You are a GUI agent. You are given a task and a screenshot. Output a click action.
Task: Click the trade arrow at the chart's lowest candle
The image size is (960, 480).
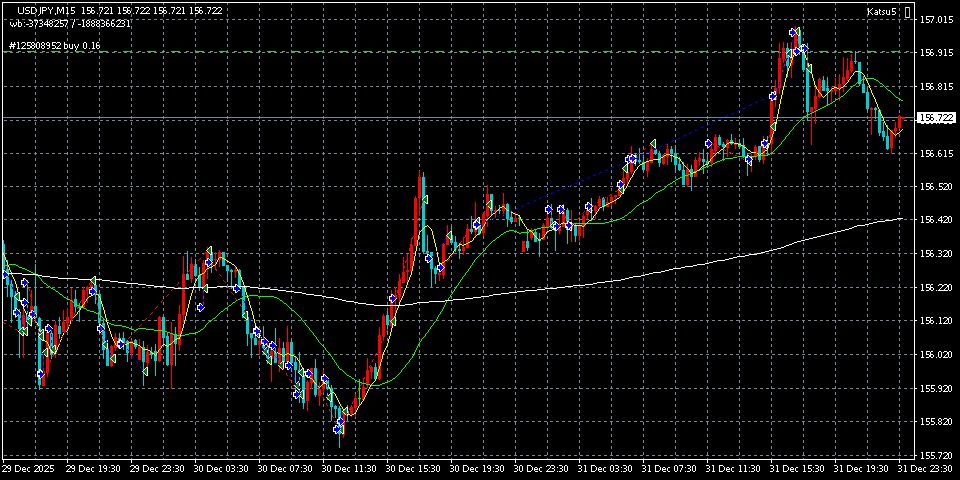339,427
